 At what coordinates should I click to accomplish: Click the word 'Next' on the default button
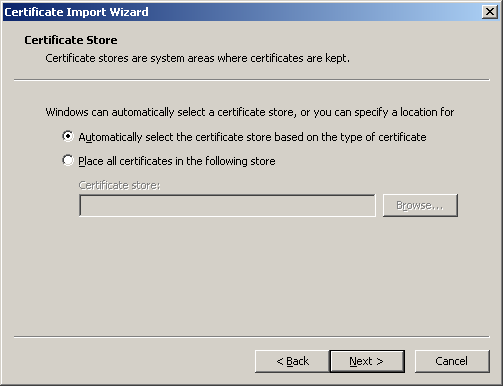point(361,361)
